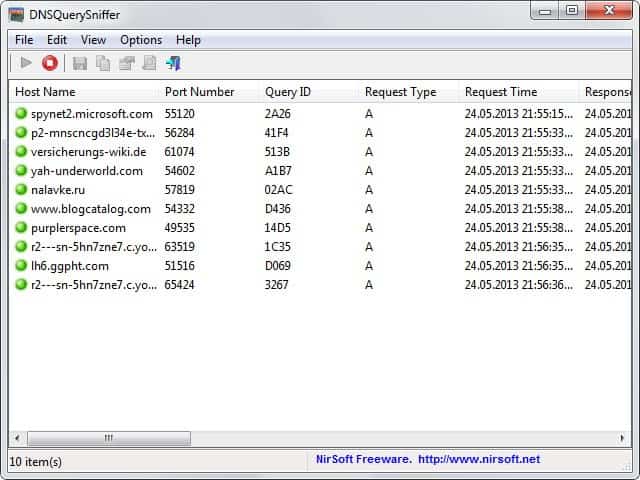This screenshot has height=480, width=640.
Task: Click the 10 item(s) status bar text
Action: tap(36, 462)
